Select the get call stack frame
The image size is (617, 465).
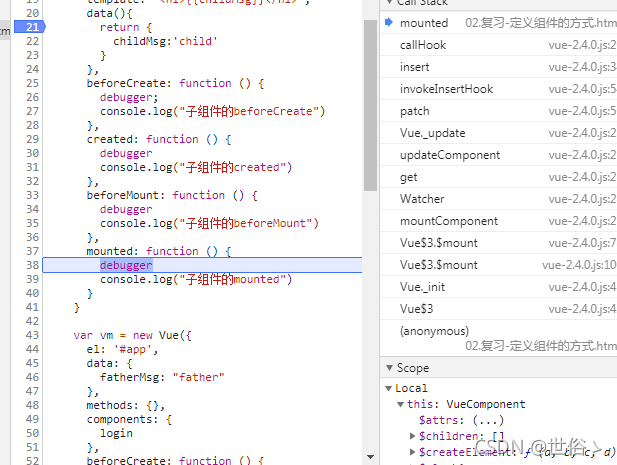(499, 177)
